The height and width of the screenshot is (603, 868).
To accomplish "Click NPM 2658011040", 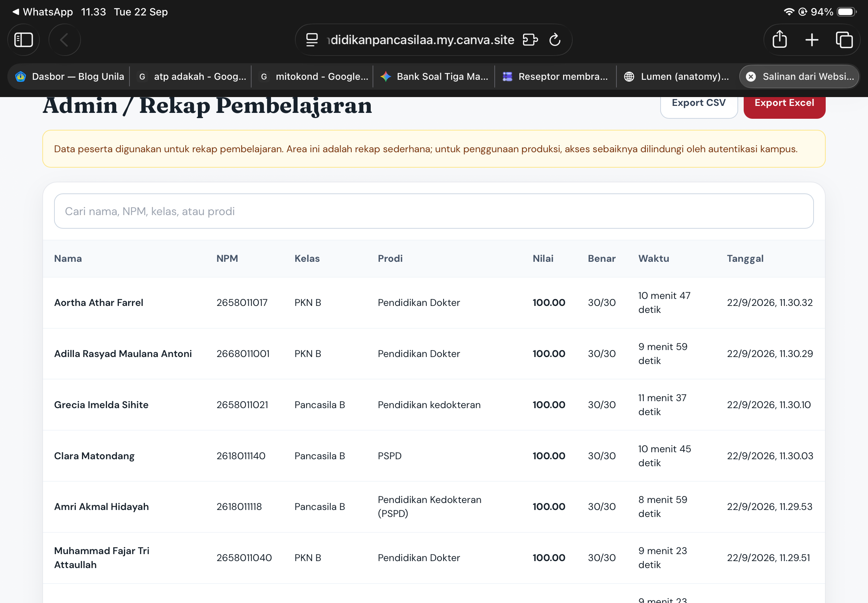I will tap(244, 558).
